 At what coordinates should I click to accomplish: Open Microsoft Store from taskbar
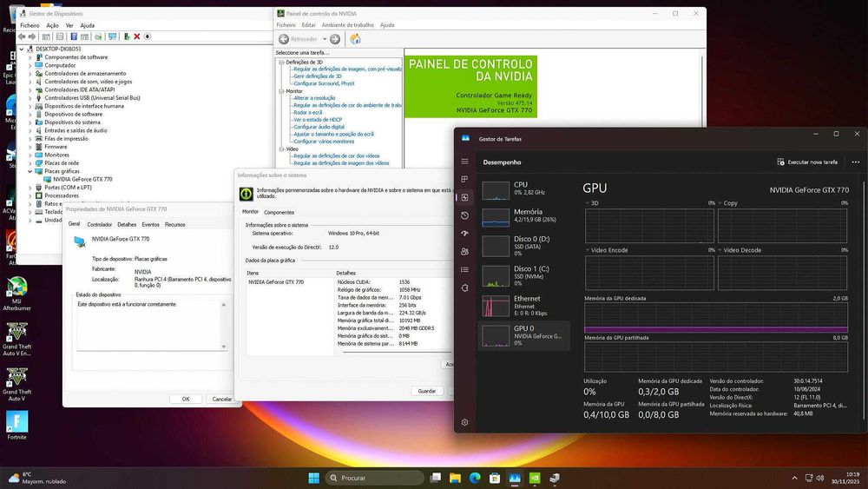click(495, 478)
